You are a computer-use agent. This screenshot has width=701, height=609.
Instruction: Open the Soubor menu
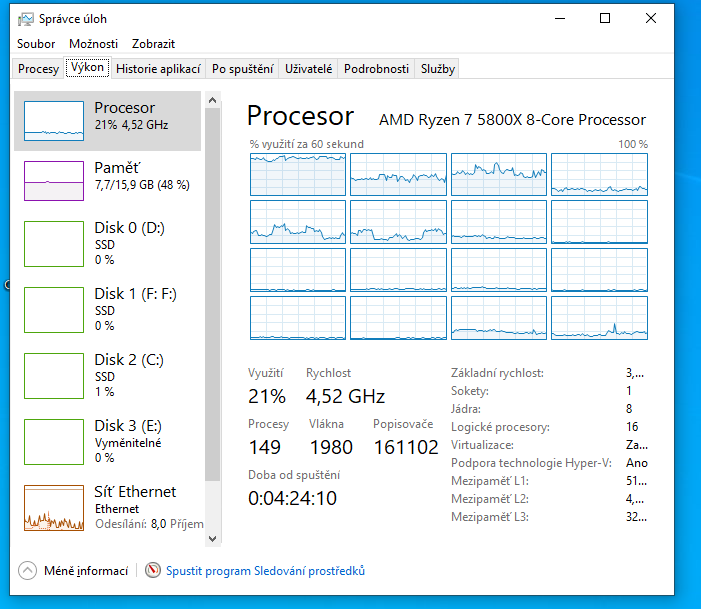(x=36, y=44)
